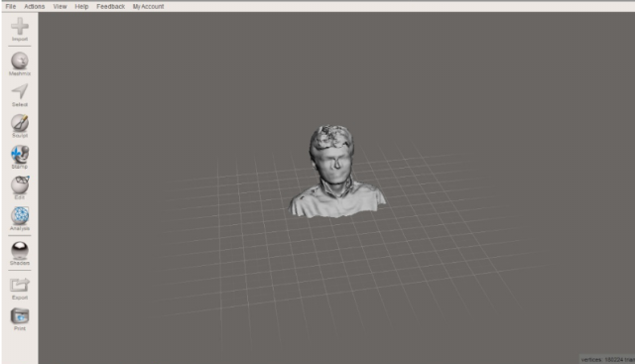The image size is (635, 364).
Task: Open the Feedback menu
Action: coord(110,7)
